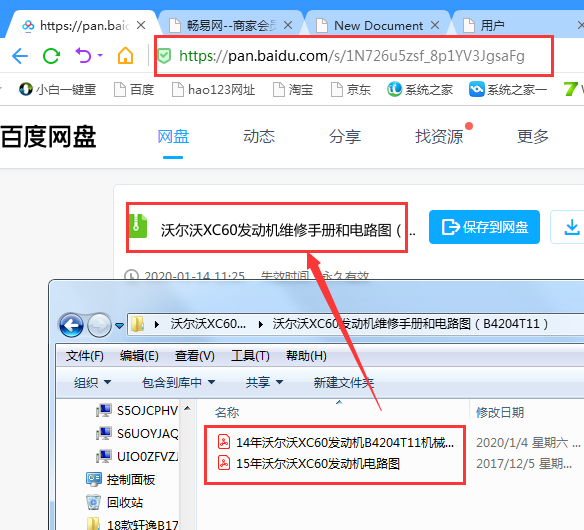Select UIO0ZFVZ computer in tree
584x530 pixels.
pyautogui.click(x=137, y=457)
